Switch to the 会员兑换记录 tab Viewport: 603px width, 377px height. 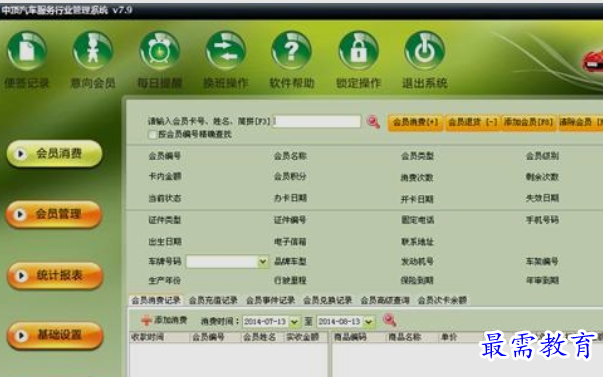tap(328, 300)
